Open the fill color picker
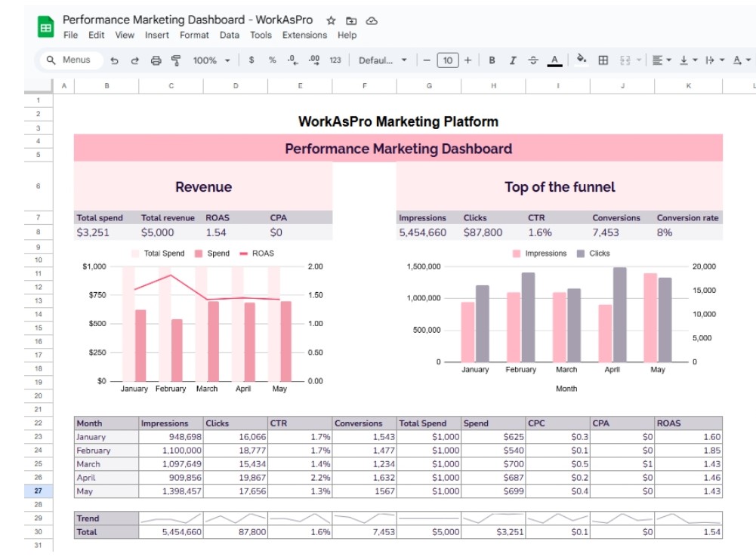The width and height of the screenshot is (756, 557). 582,60
